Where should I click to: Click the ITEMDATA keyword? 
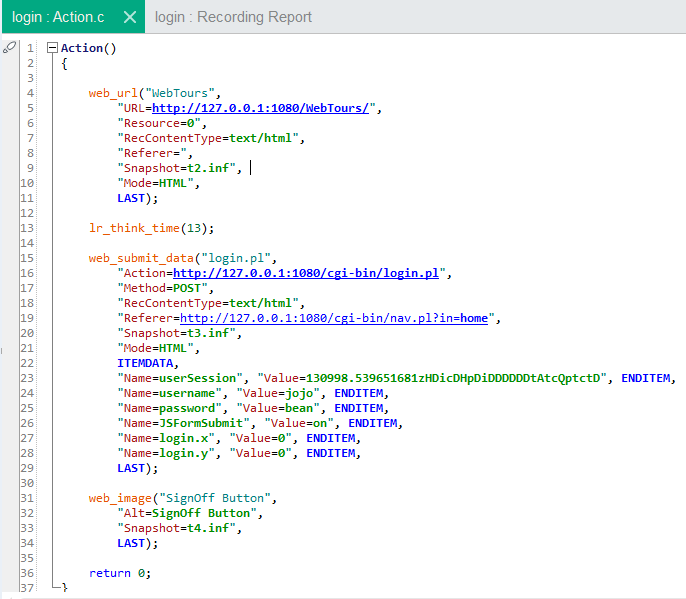pyautogui.click(x=145, y=363)
